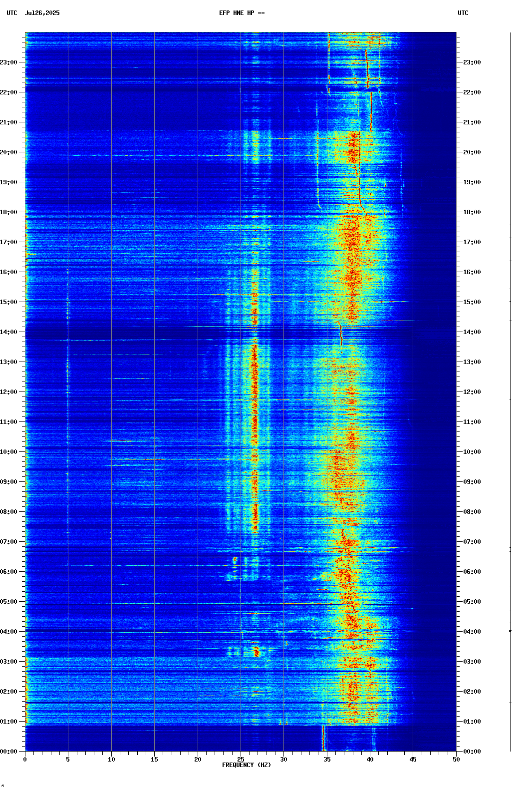The image size is (532, 791).
Task: Select 09:00 on the right time axis
Action: click(472, 482)
